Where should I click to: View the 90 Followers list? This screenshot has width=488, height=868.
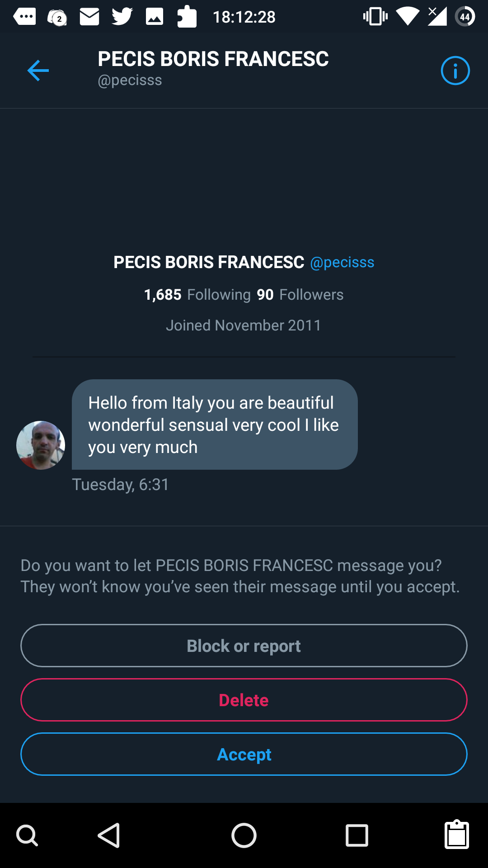pyautogui.click(x=300, y=295)
